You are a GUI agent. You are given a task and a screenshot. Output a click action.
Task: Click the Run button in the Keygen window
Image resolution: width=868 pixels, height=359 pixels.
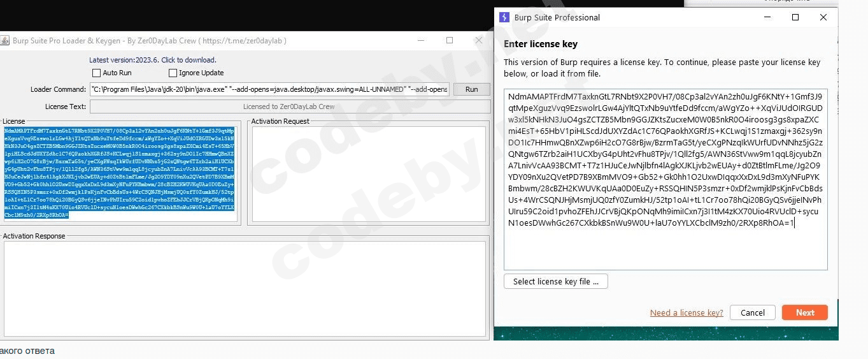pos(471,89)
